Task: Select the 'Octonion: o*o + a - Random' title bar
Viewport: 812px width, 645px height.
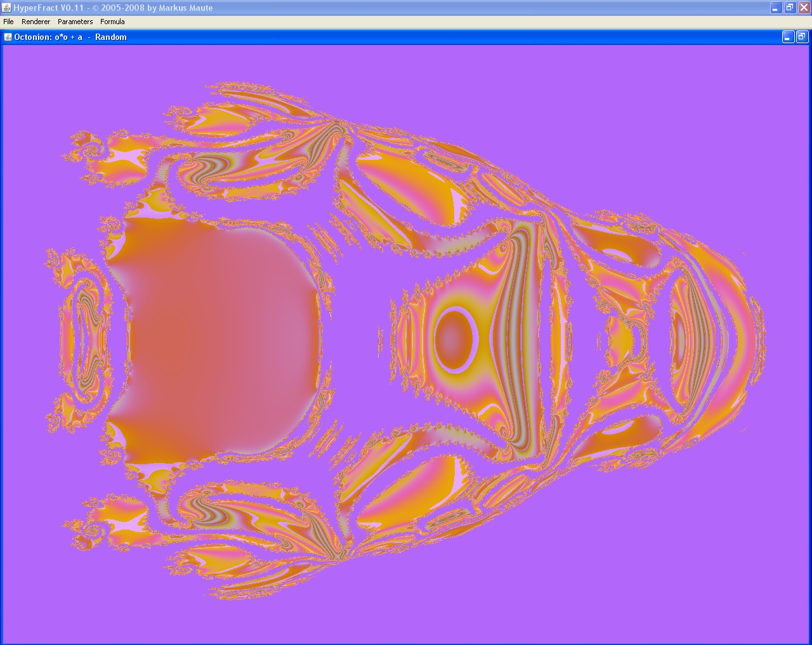Action: point(70,37)
